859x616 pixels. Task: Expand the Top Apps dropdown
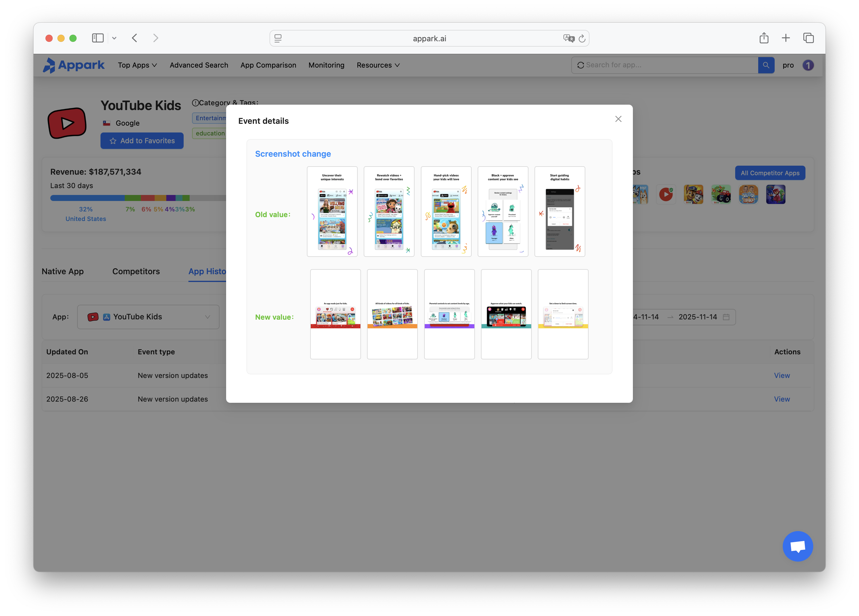click(x=137, y=65)
